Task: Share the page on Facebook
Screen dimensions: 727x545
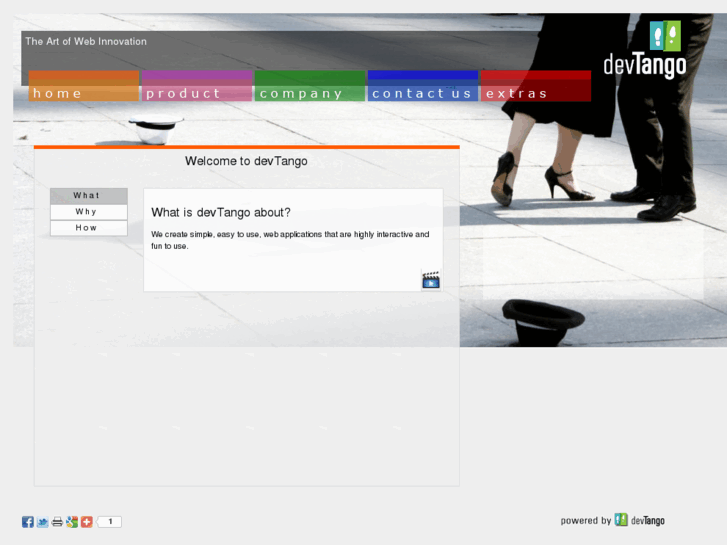Action: 28,522
